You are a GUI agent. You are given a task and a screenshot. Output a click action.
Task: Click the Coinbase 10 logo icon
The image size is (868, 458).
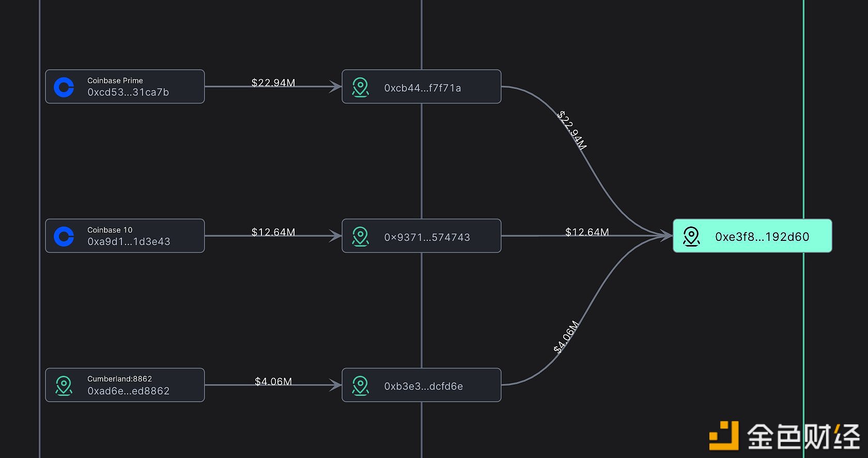pos(64,236)
